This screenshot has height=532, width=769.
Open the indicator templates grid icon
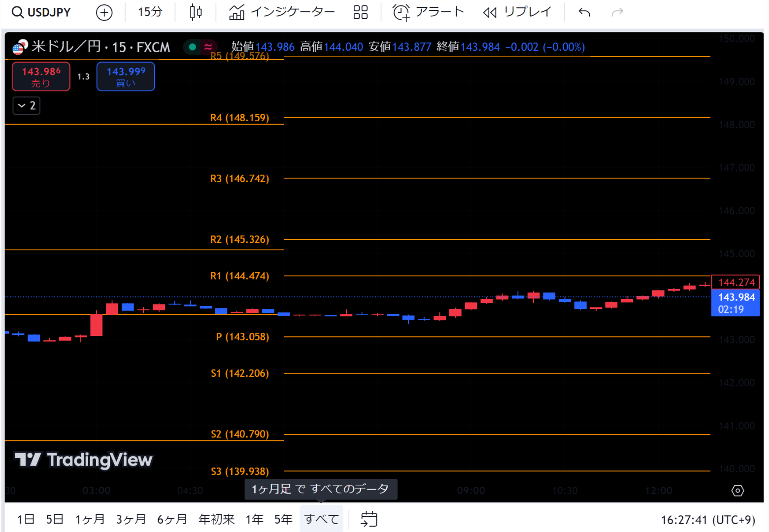[x=361, y=12]
